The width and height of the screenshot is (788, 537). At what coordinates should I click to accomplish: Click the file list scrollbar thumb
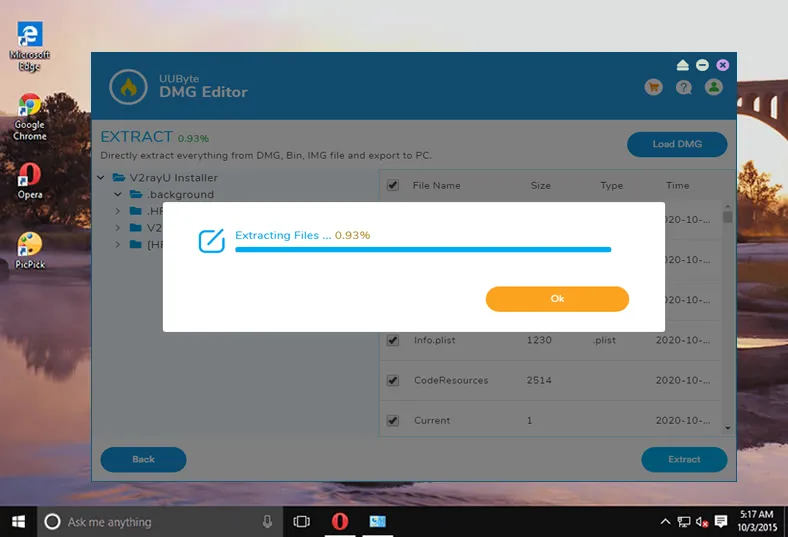coord(727,217)
